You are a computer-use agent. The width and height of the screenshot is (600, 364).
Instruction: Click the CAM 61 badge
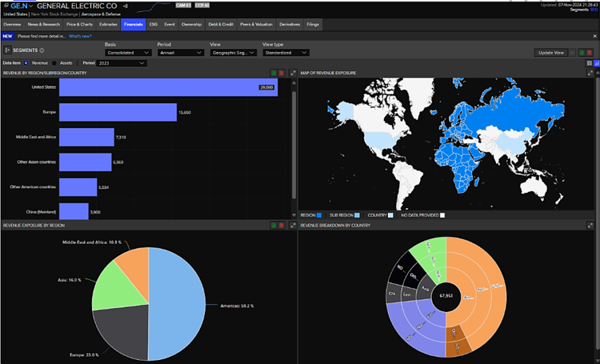click(x=183, y=5)
